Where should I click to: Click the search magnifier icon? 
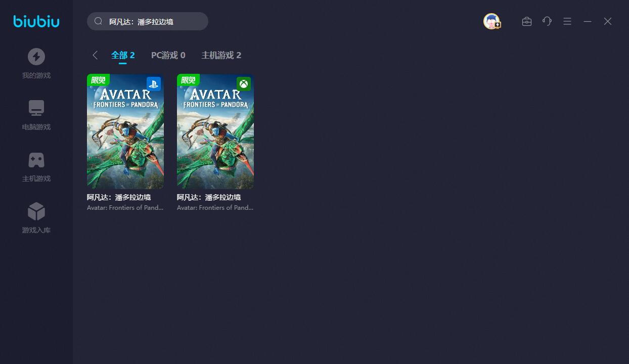(99, 21)
